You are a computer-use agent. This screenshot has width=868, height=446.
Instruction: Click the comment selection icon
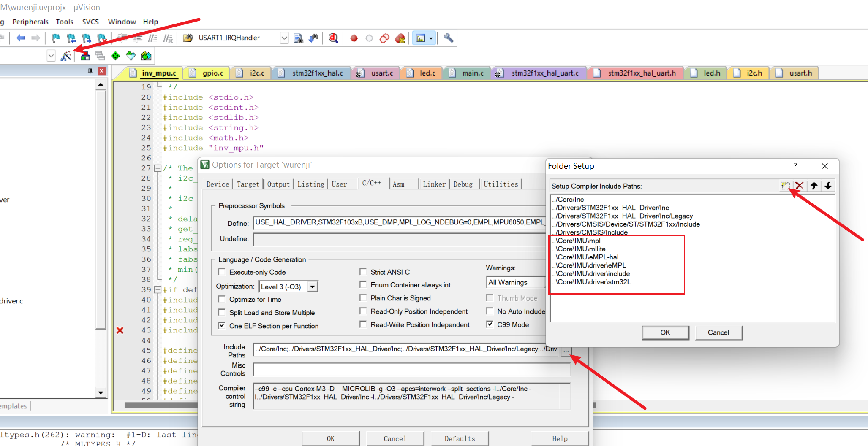click(x=152, y=38)
